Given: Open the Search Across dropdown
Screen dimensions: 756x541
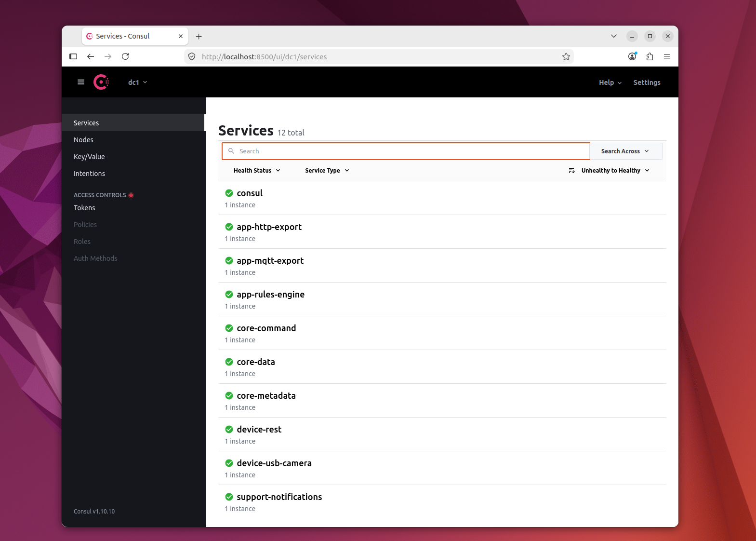Looking at the screenshot, I should [625, 151].
